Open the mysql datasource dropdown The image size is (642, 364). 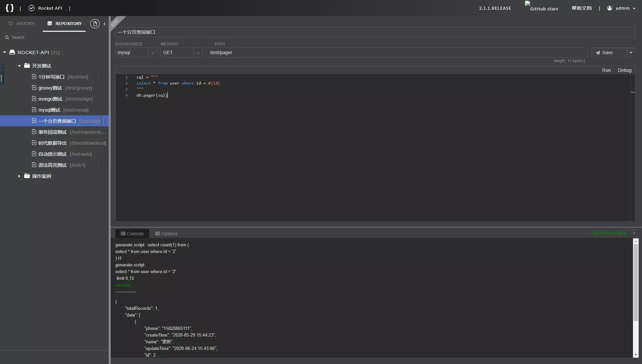click(152, 52)
